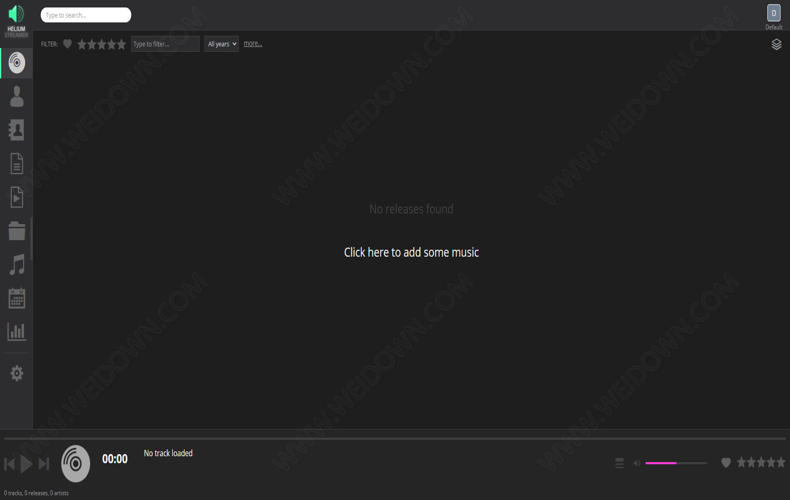
Task: Rate current track three stars in player
Action: [x=761, y=462]
